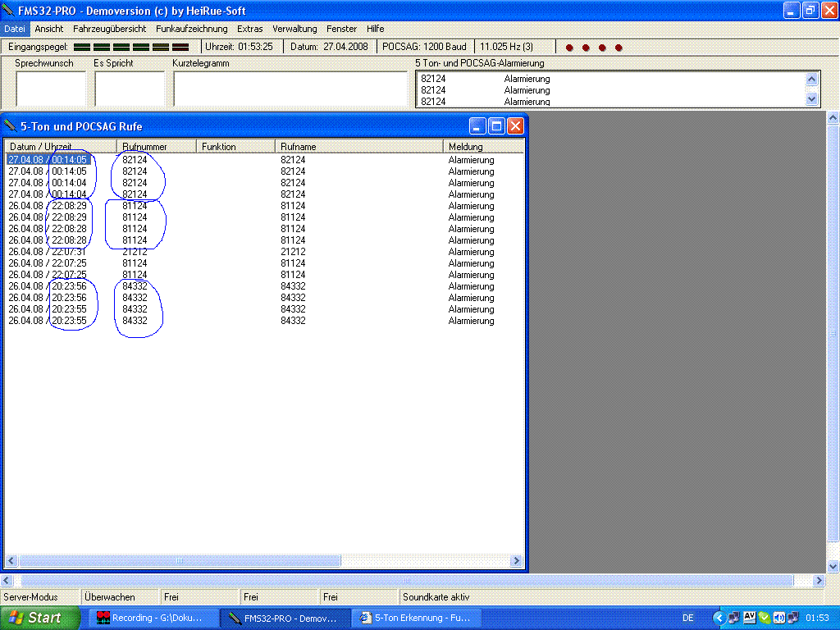Click the FMS32-PRO title bar app icon
The width and height of the screenshot is (840, 630).
point(9,11)
